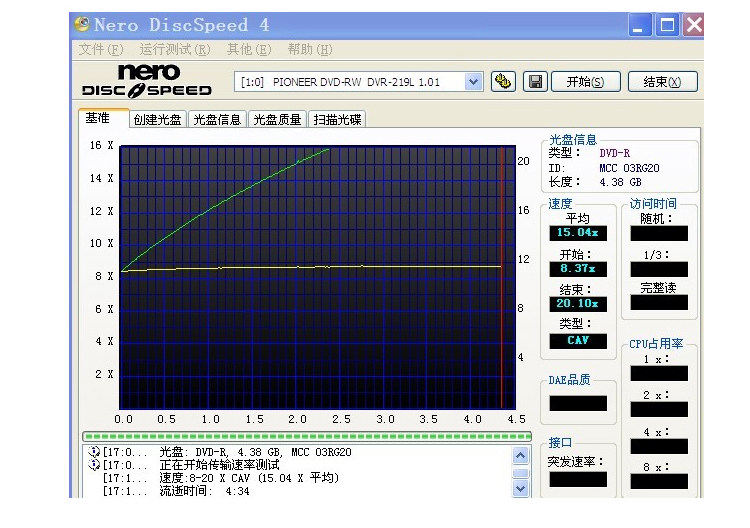
Task: Click log line 光盘: DVD-R, 4.38 GB
Action: click(255, 452)
